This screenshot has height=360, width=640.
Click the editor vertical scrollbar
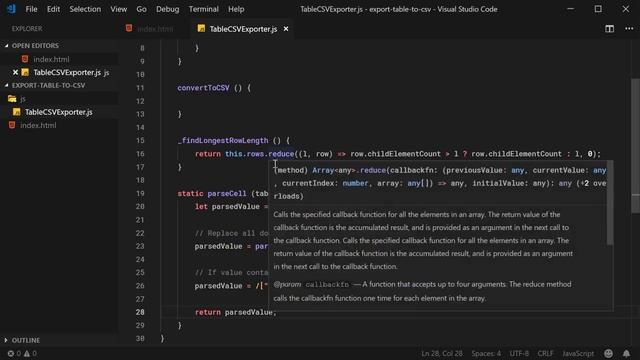(x=635, y=146)
